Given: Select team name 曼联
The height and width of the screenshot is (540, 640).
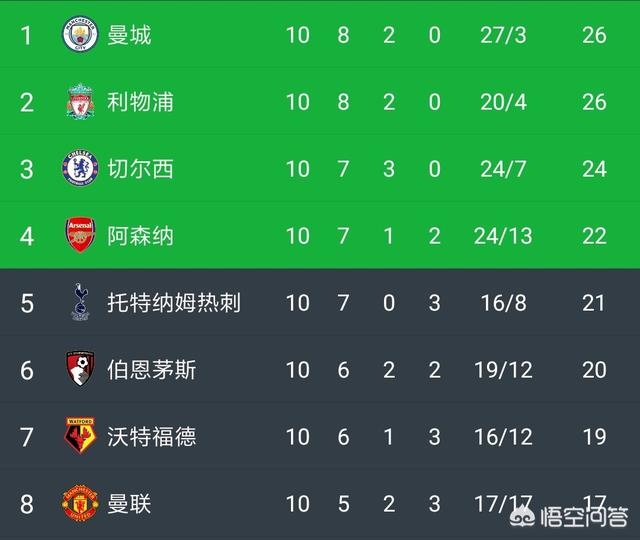Looking at the screenshot, I should (129, 504).
